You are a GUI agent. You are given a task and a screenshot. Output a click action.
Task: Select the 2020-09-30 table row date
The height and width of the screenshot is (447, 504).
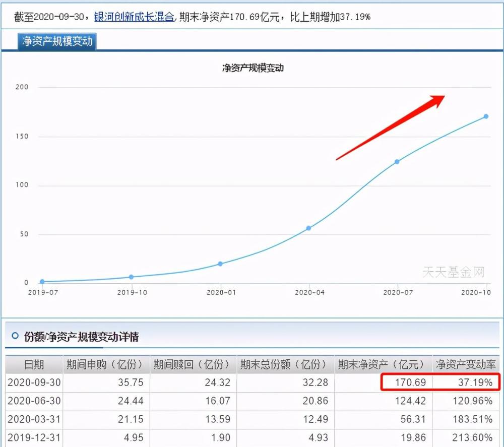34,382
